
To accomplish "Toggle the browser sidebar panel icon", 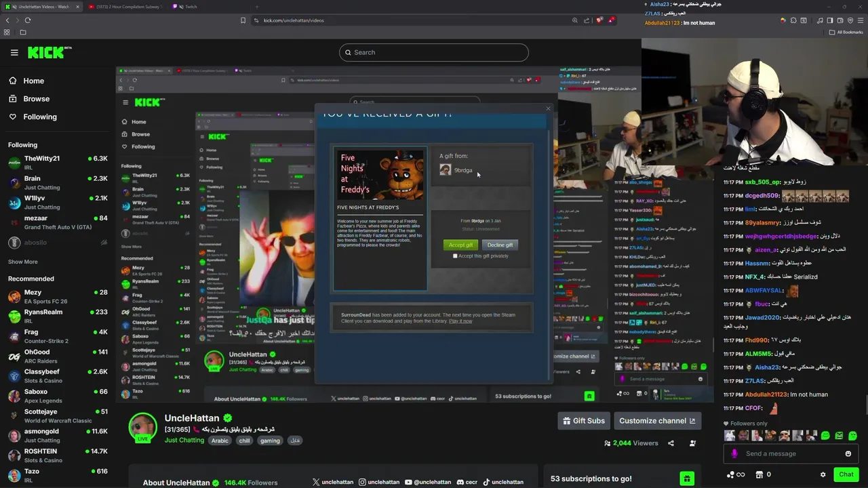I will 830,20.
